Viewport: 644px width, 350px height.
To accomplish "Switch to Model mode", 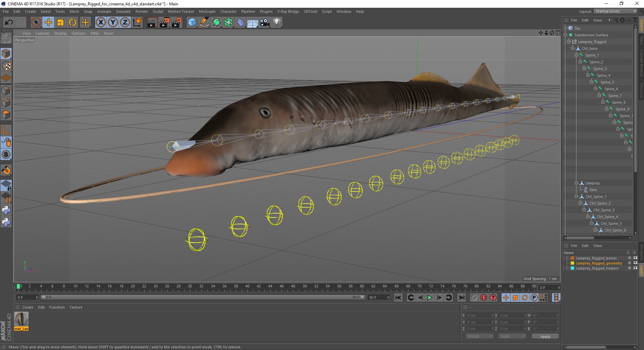I will pos(6,54).
